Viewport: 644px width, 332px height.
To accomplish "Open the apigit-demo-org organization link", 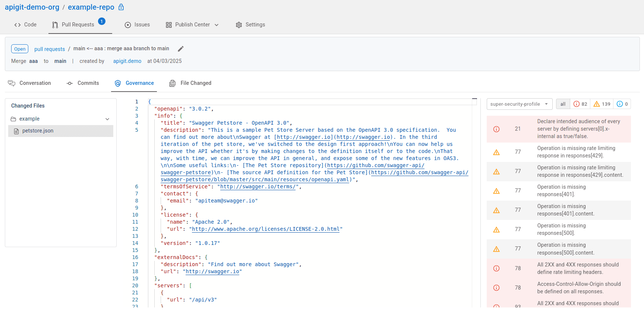I will click(x=32, y=7).
